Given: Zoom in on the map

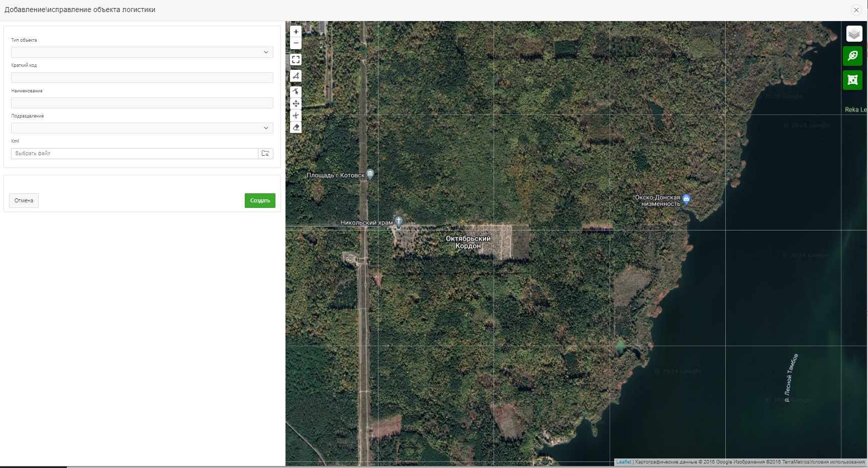Looking at the screenshot, I should click(x=296, y=32).
